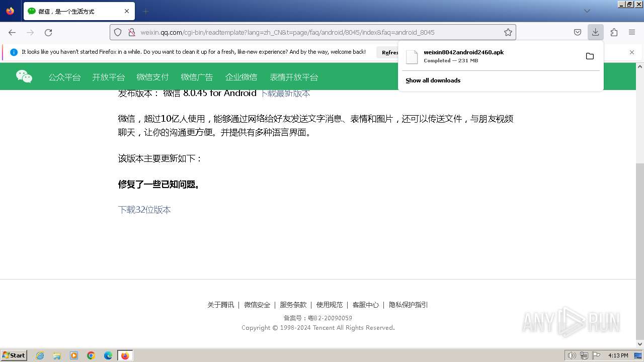
Task: Expand the list all tabs chevron
Action: [x=587, y=11]
